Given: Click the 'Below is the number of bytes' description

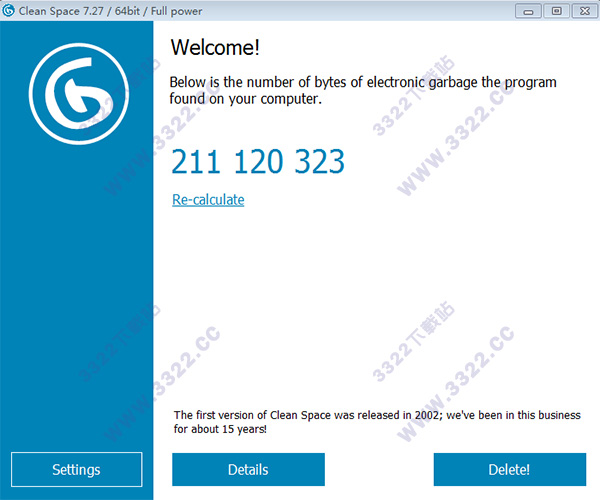Looking at the screenshot, I should (363, 90).
